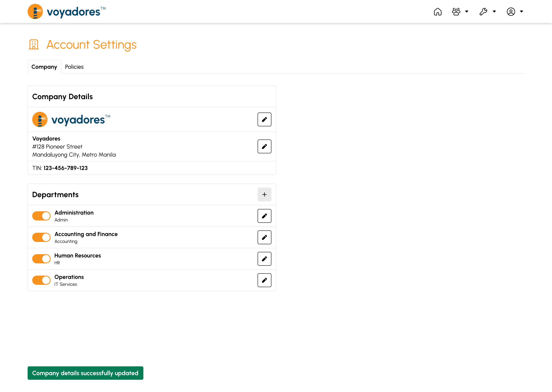Click the edit icon for Human Resources department
This screenshot has height=392, width=552.
(264, 258)
